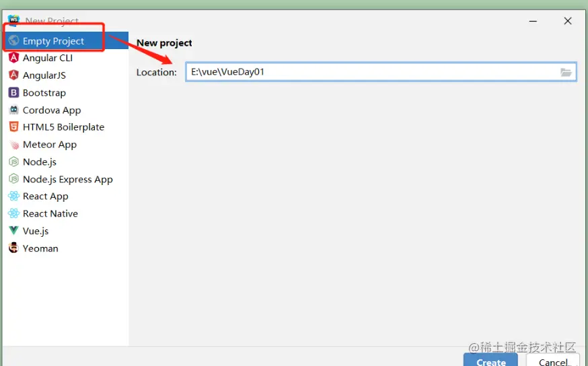Image resolution: width=588 pixels, height=366 pixels.
Task: Click the AngularJS shield icon
Action: pyautogui.click(x=14, y=75)
